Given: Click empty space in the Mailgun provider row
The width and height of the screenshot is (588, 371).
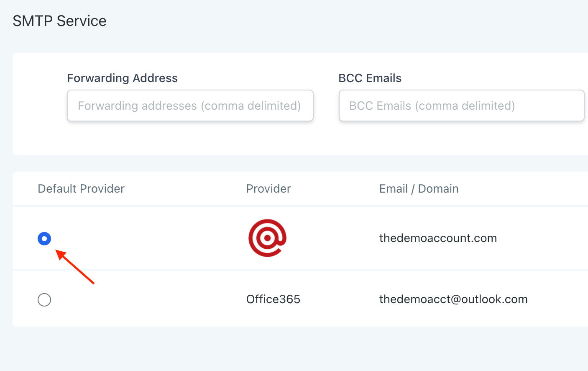Looking at the screenshot, I should click(167, 238).
